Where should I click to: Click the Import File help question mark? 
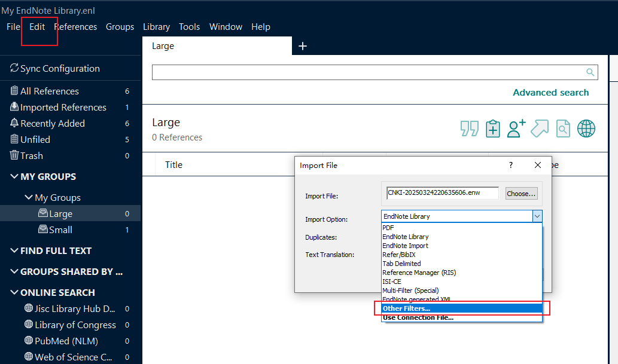(511, 165)
